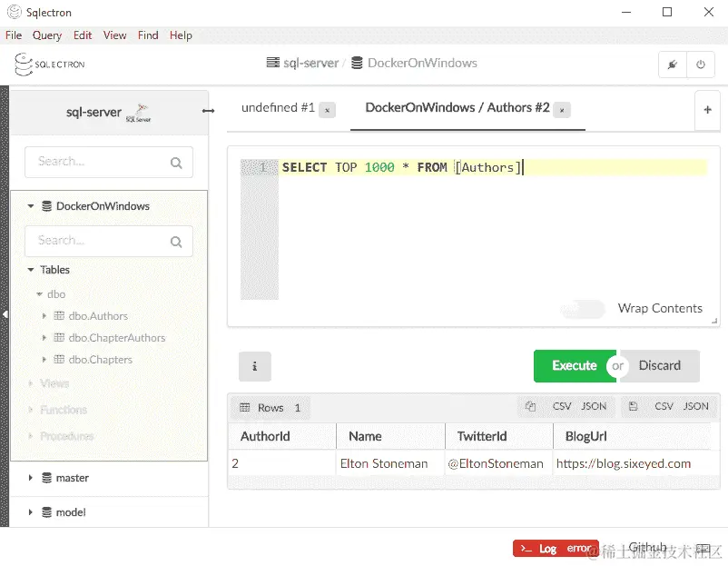Click the DockerOnWindows database icon in sidebar

(46, 206)
